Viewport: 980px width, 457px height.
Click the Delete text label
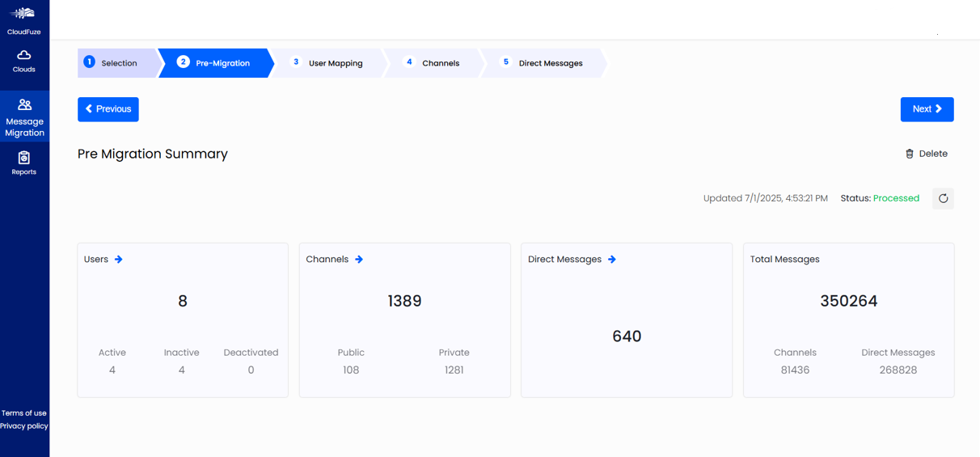[933, 154]
